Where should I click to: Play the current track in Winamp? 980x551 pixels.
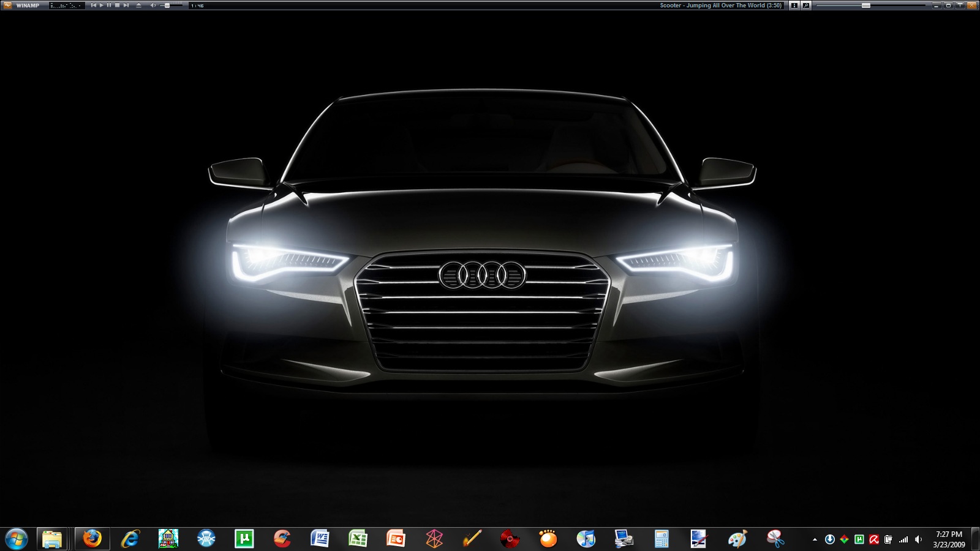tap(102, 5)
